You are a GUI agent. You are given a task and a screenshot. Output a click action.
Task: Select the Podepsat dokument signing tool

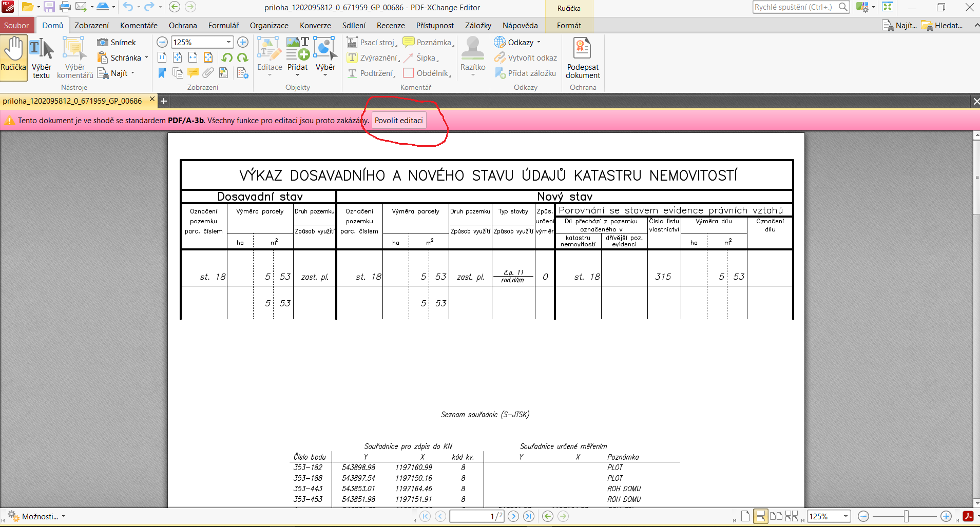583,56
